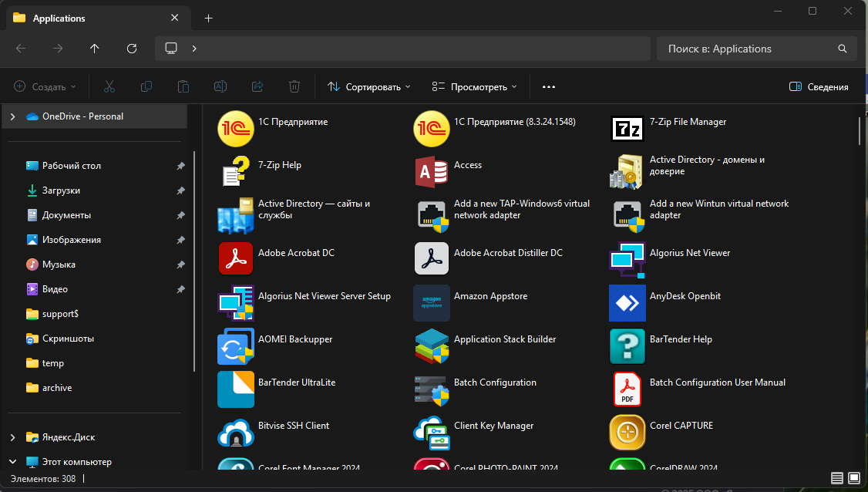This screenshot has width=868, height=492.
Task: Select the Applications tab
Action: click(99, 19)
